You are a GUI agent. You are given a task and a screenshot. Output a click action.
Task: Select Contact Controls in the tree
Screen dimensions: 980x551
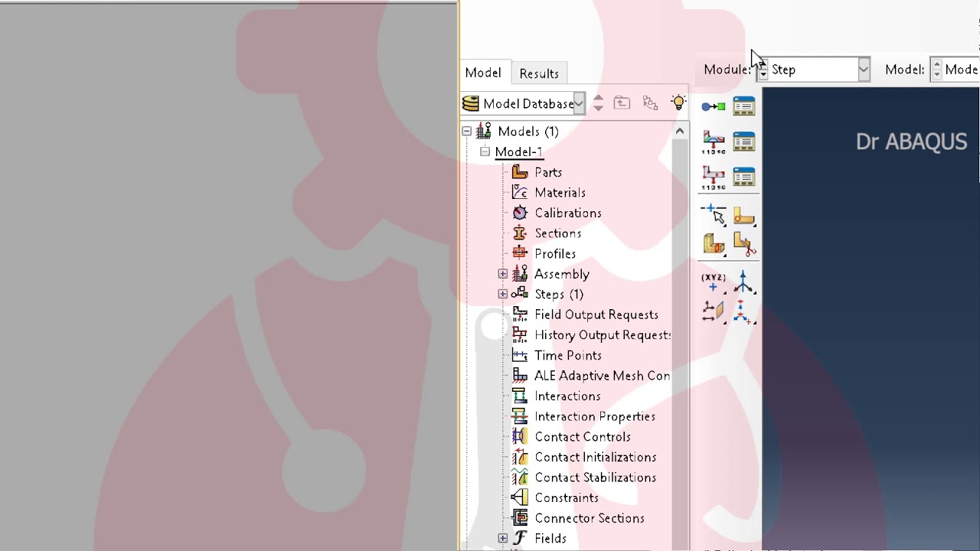point(583,436)
